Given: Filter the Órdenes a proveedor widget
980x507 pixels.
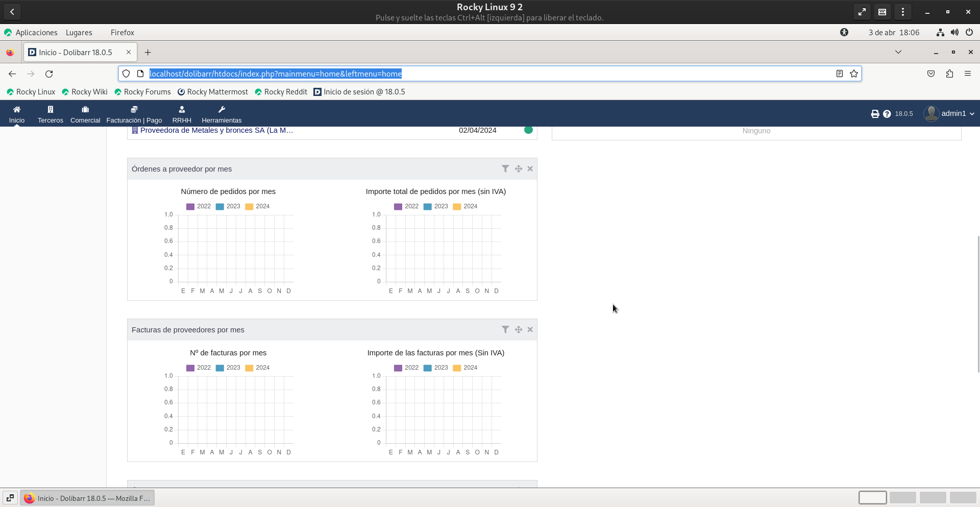Looking at the screenshot, I should point(505,168).
